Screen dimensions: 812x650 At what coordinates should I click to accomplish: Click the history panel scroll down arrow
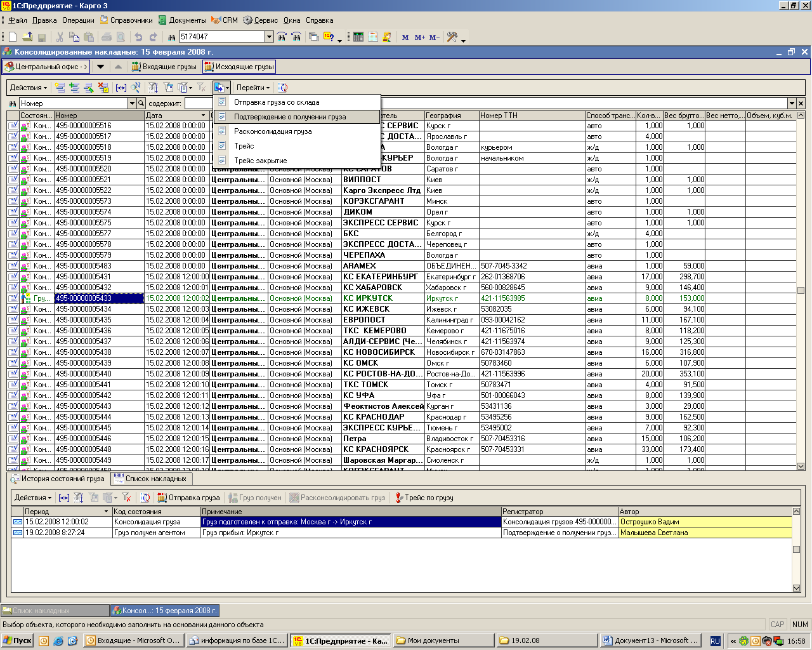797,588
